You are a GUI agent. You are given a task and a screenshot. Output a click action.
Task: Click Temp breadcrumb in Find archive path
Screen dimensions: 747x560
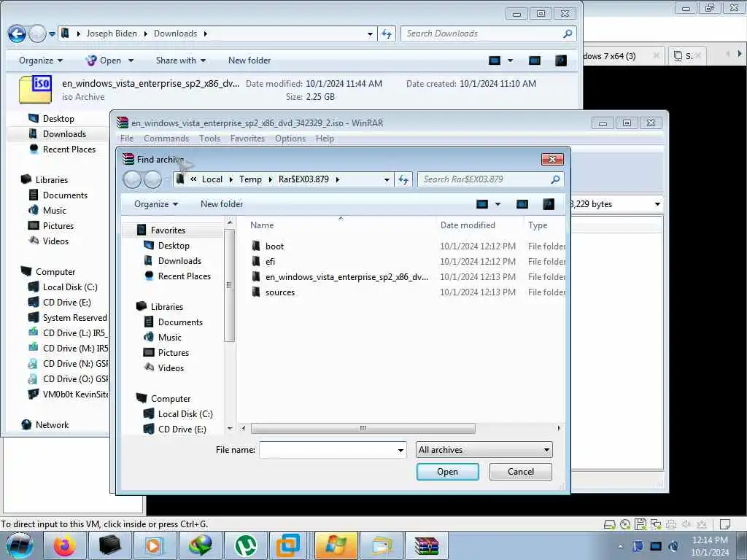click(250, 179)
